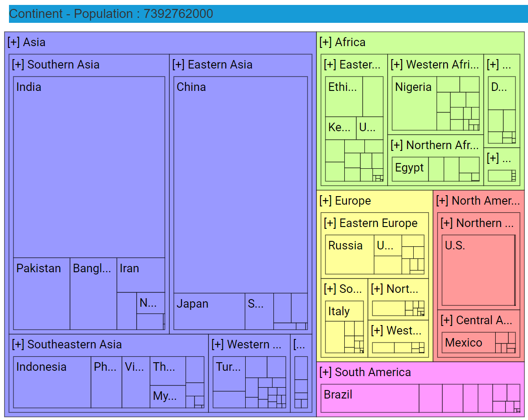This screenshot has height=420, width=528.
Task: Expand the Western Europe region labeled West...
Action: (x=396, y=330)
